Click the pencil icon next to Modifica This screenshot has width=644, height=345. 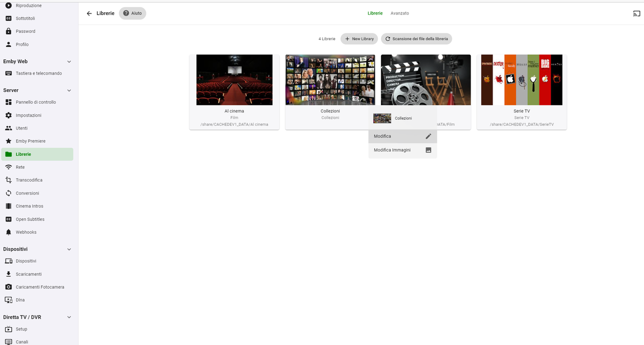coord(428,136)
